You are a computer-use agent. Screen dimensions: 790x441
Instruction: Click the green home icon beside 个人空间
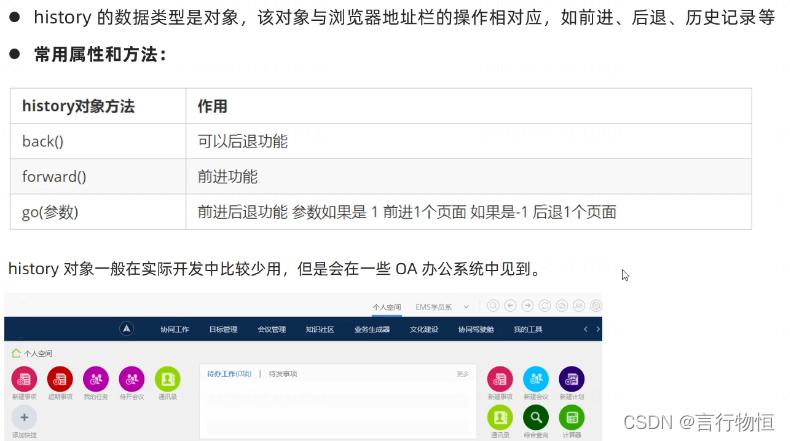16,353
